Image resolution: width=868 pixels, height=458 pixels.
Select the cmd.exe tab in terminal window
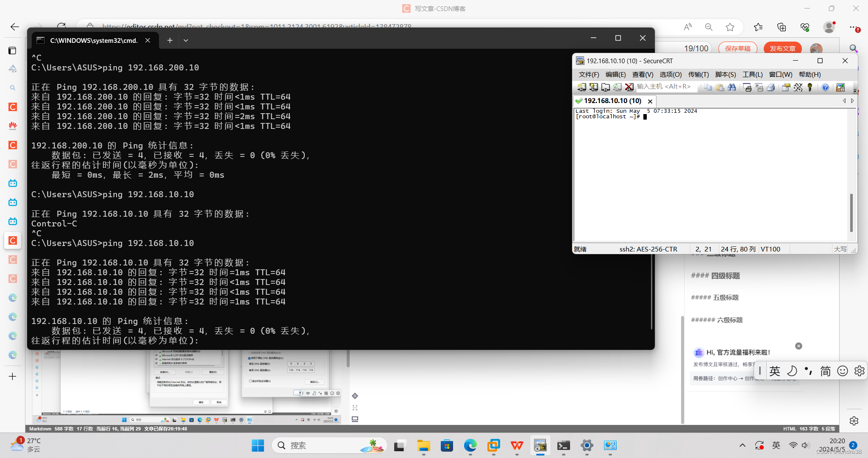pyautogui.click(x=93, y=40)
